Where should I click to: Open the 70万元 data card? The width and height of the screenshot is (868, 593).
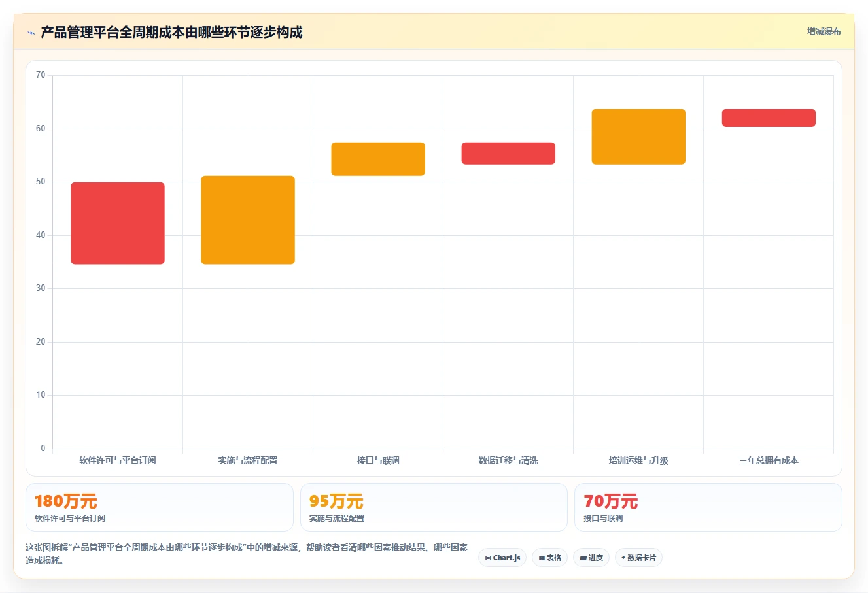coord(708,507)
